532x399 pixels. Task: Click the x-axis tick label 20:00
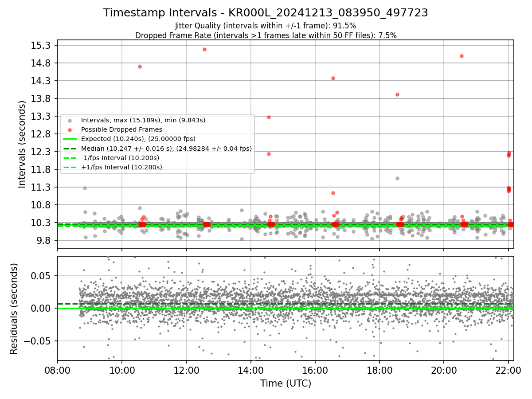444,370
